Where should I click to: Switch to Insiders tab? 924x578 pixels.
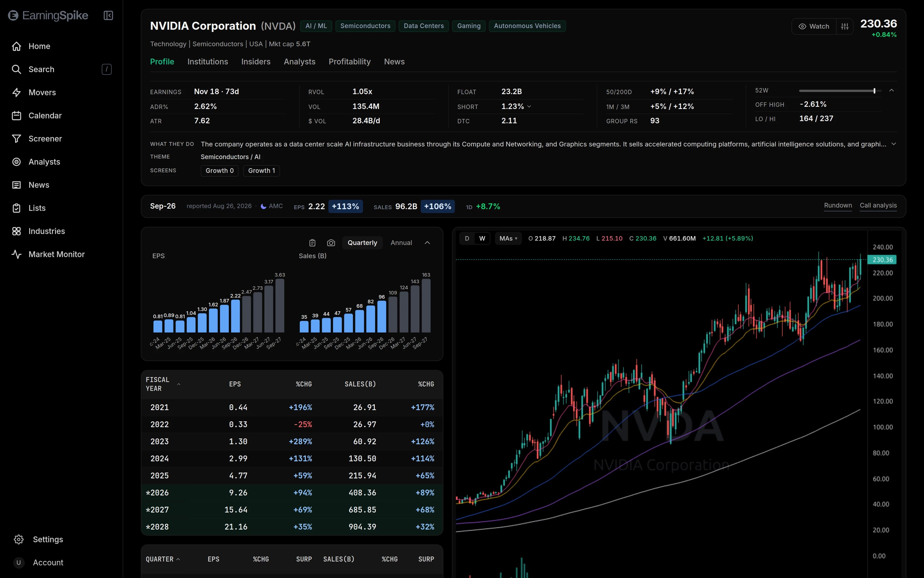click(256, 62)
